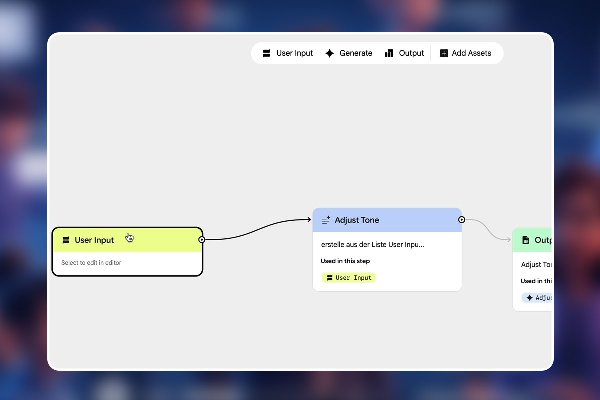Screen dimensions: 600x400
Task: Click the document icon in the Output node
Action: 526,240
